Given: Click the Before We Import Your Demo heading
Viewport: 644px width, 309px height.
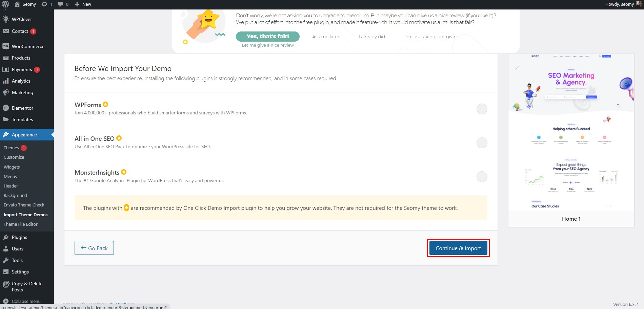Looking at the screenshot, I should (123, 68).
